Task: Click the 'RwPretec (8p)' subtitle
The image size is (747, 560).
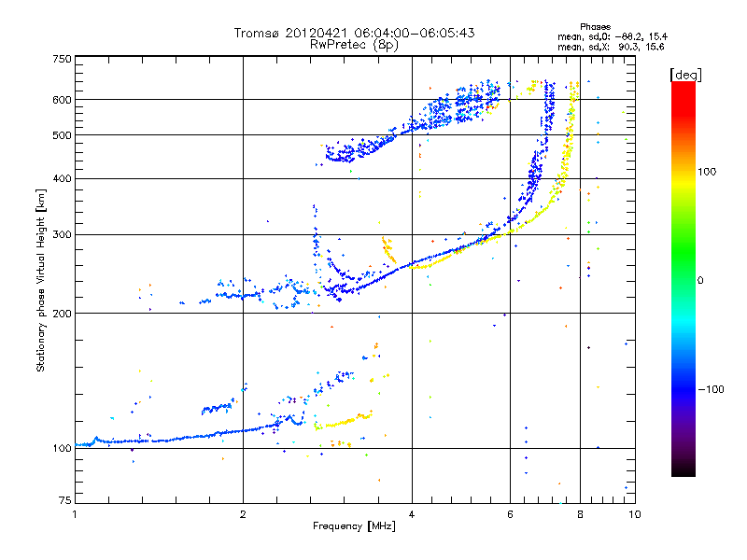Action: coord(354,45)
